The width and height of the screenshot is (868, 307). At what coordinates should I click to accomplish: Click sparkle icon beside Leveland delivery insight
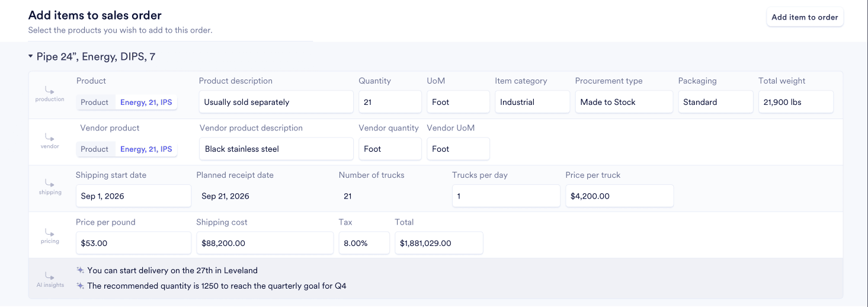click(x=81, y=270)
